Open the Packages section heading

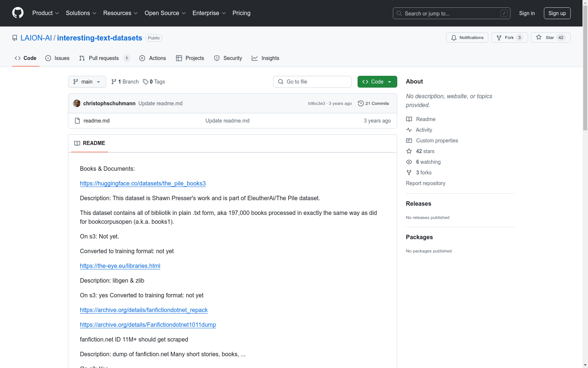point(419,237)
